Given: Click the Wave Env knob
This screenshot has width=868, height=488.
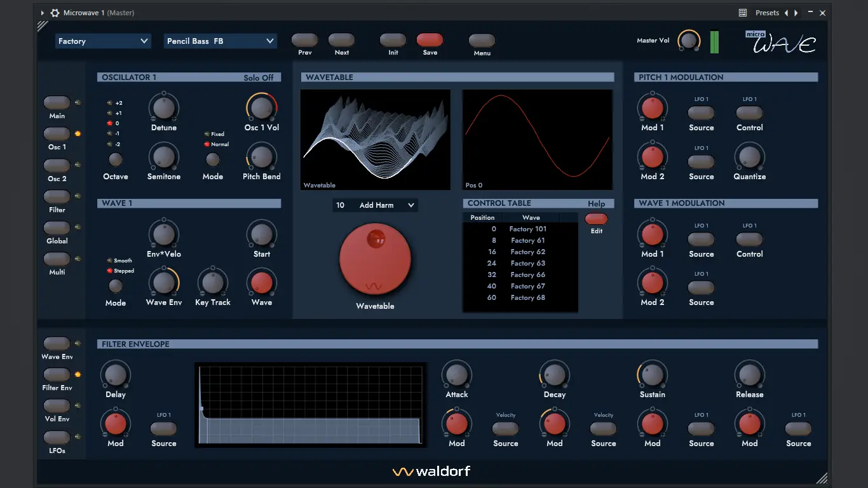Looking at the screenshot, I should point(164,282).
